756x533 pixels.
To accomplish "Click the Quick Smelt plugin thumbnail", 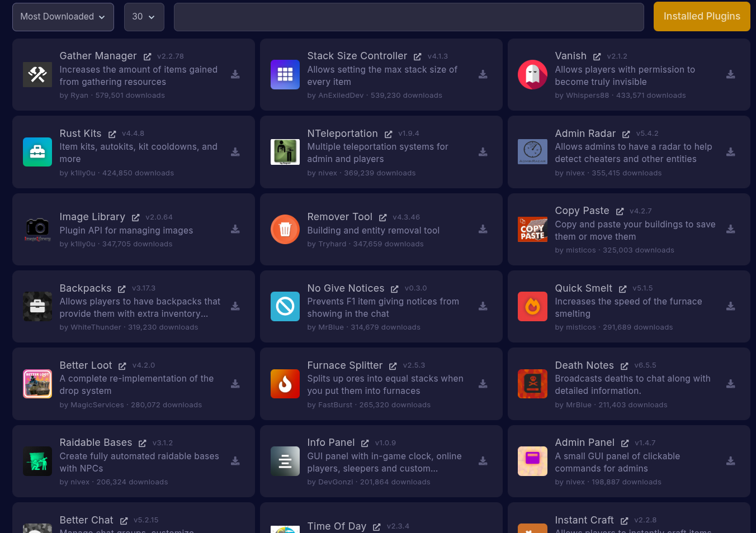I will pos(532,306).
